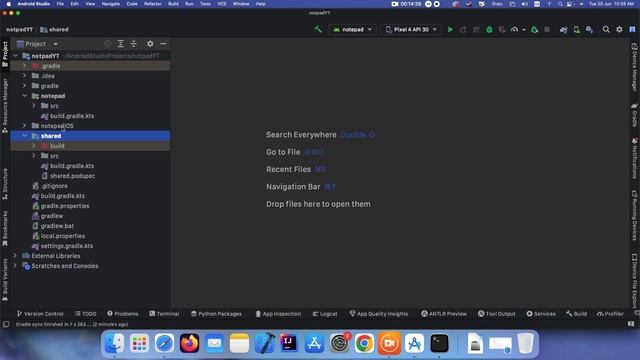Open dropdown arrow next to profiler icon

[524, 29]
